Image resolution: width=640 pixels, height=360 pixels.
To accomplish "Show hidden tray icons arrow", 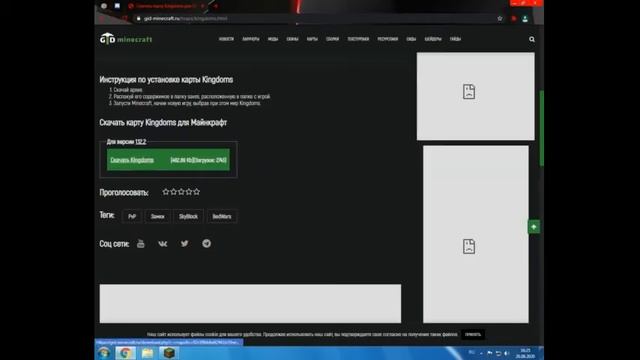I will 481,353.
